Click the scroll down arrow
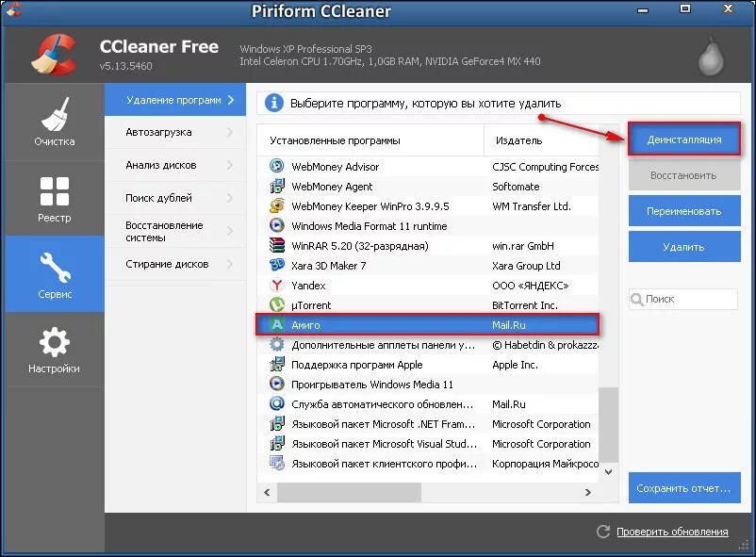756x557 pixels. coord(608,471)
